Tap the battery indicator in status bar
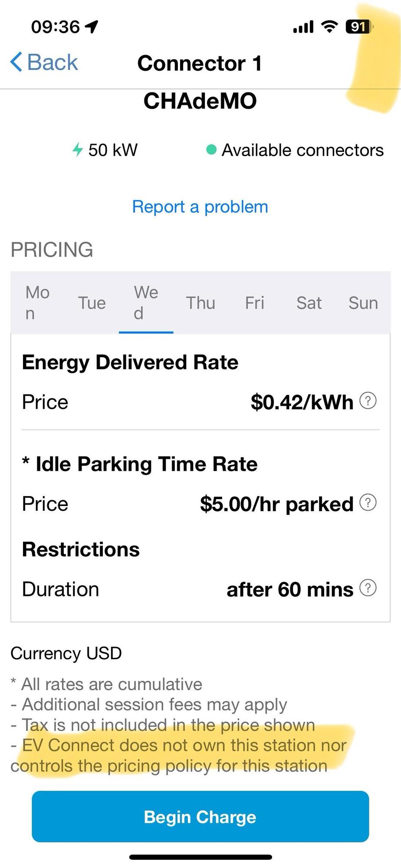The width and height of the screenshot is (401, 868). tap(358, 27)
